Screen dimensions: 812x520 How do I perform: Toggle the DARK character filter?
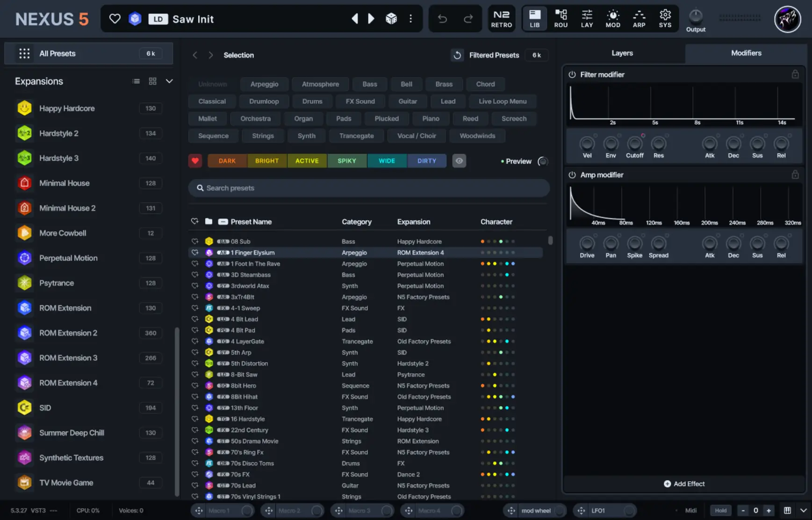[x=227, y=161]
